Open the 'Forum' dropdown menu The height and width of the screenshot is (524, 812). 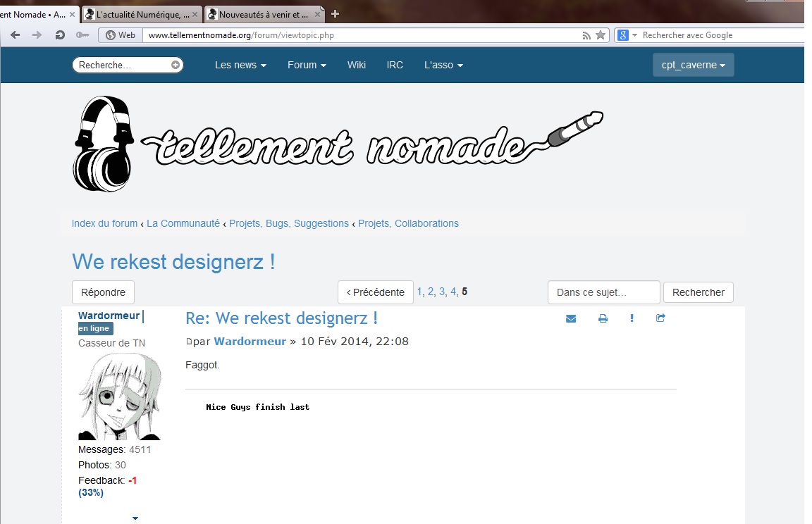pyautogui.click(x=307, y=65)
